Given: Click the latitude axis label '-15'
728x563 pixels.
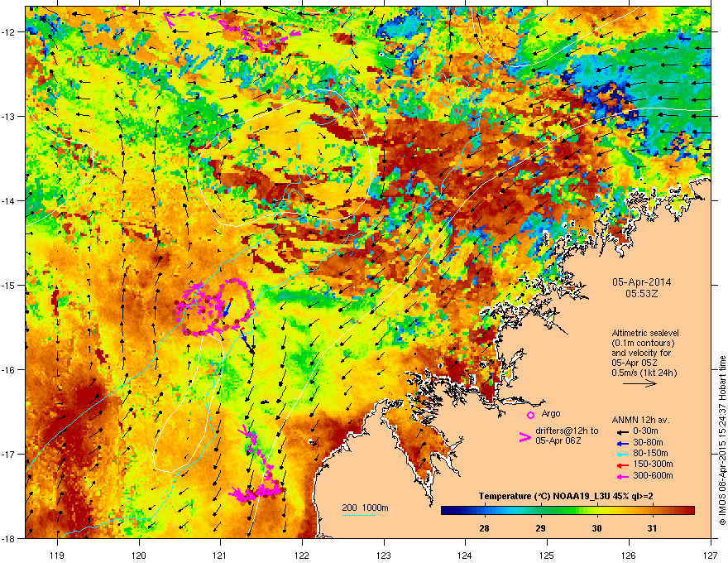Looking at the screenshot, I should pos(9,286).
